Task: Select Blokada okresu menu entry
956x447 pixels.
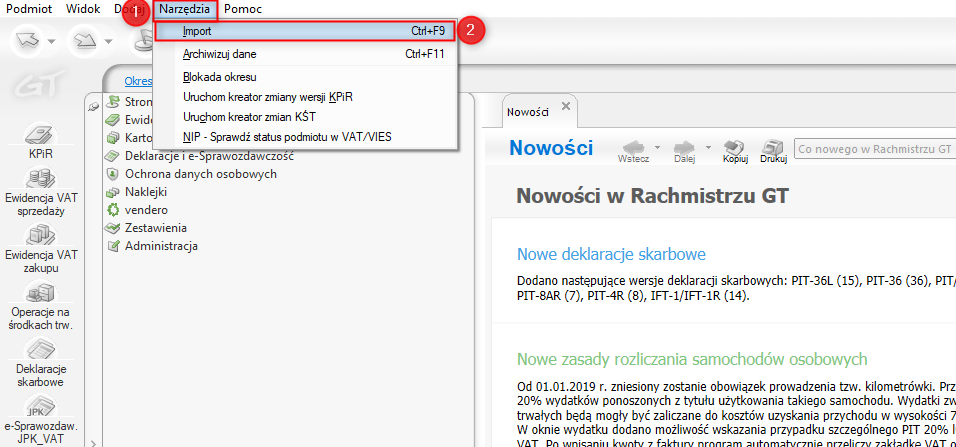Action: 305,77
